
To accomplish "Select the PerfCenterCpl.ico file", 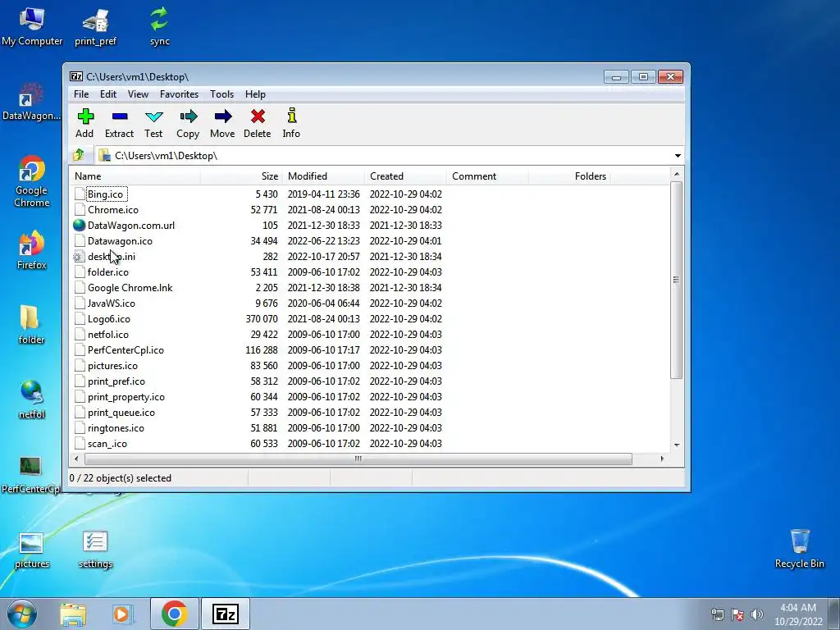I will [x=126, y=349].
